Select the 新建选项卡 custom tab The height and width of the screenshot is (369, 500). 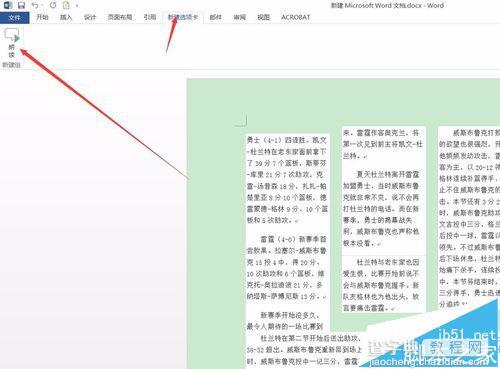click(183, 17)
